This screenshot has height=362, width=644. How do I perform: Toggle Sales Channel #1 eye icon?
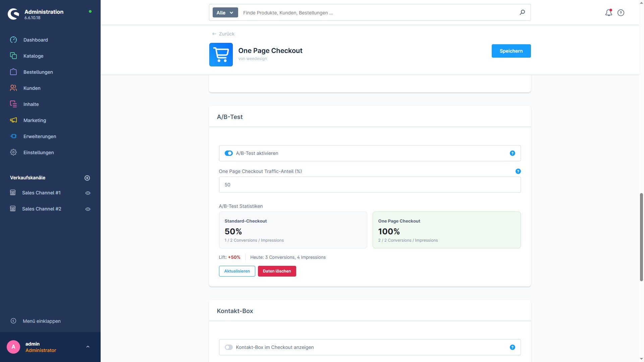click(88, 193)
